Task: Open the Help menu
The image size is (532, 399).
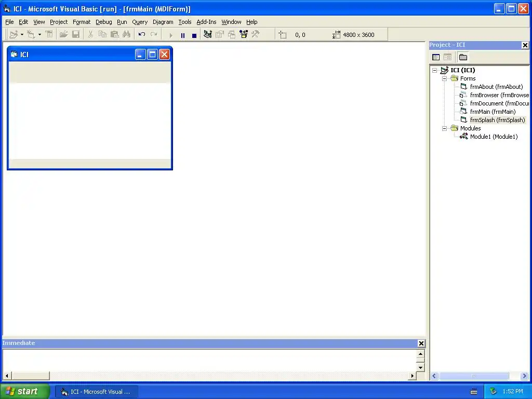Action: point(252,22)
